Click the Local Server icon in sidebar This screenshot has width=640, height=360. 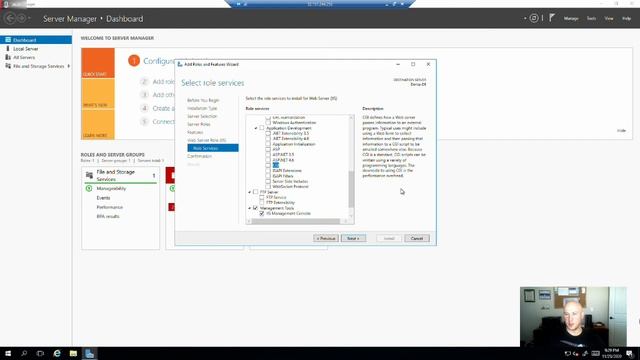pos(8,49)
